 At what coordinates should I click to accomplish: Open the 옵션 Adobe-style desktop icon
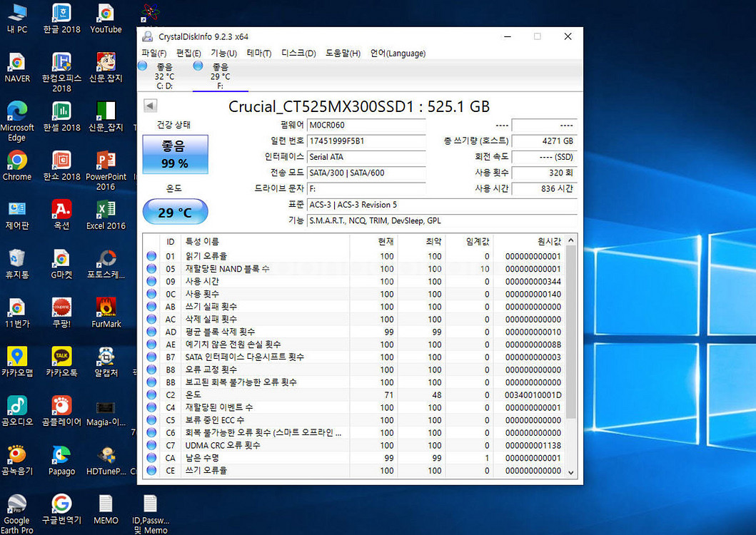pos(61,215)
